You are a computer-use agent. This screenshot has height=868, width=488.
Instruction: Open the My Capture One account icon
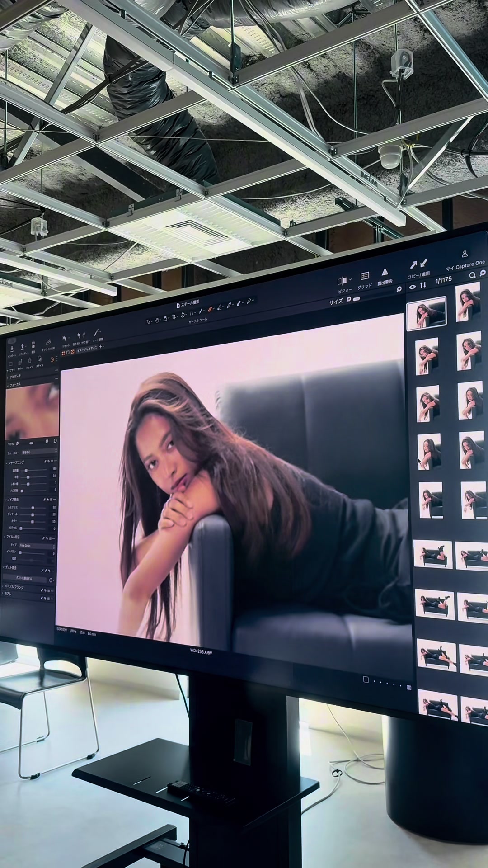coord(465,254)
